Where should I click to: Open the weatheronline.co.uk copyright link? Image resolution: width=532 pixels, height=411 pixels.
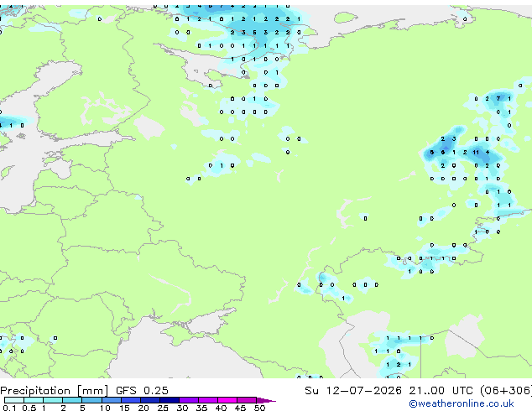(462, 403)
